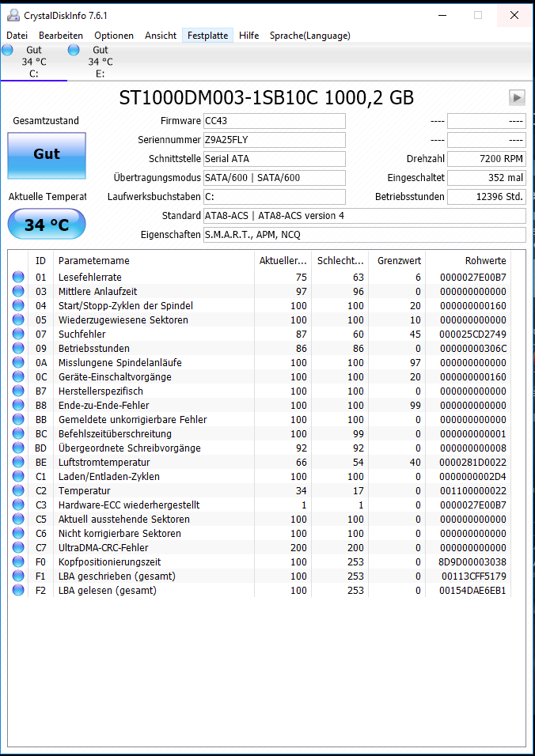Click the Drehzahl field 7200 RPM
This screenshot has width=535, height=756.
pyautogui.click(x=487, y=159)
